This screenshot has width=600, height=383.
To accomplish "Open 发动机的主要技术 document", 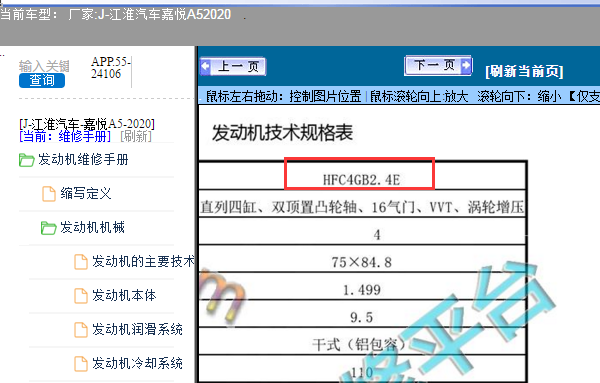I will (x=143, y=261).
